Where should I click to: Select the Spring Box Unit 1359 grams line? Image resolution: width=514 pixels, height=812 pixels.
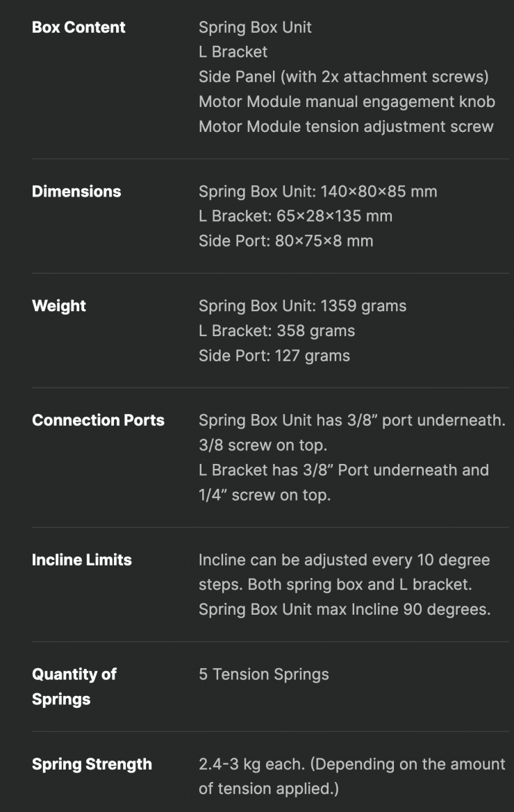coord(302,306)
